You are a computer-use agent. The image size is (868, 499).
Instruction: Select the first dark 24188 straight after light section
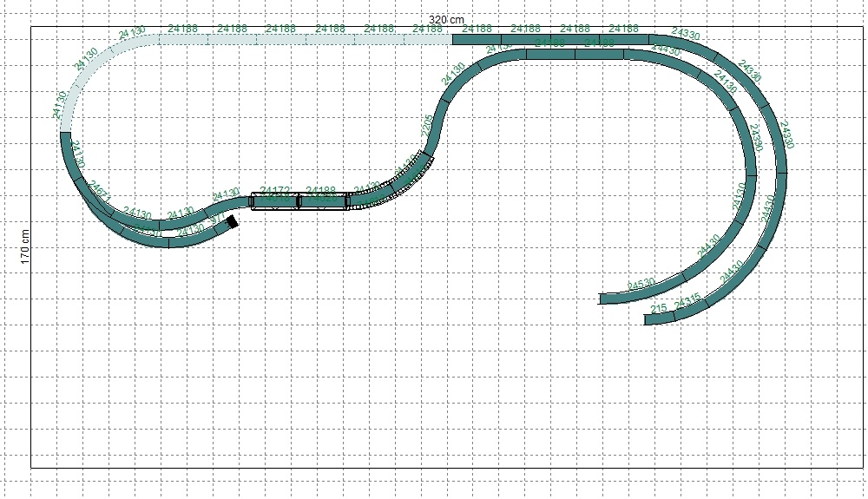[x=477, y=39]
